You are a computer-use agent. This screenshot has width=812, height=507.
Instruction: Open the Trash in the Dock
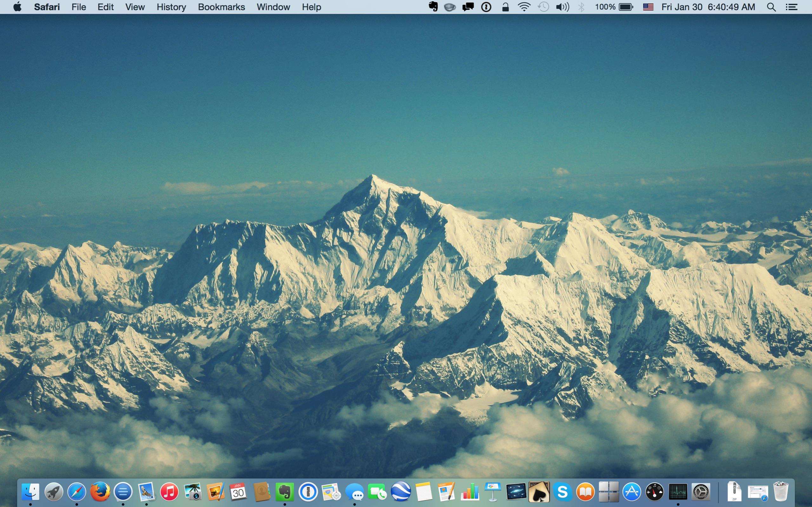(781, 492)
